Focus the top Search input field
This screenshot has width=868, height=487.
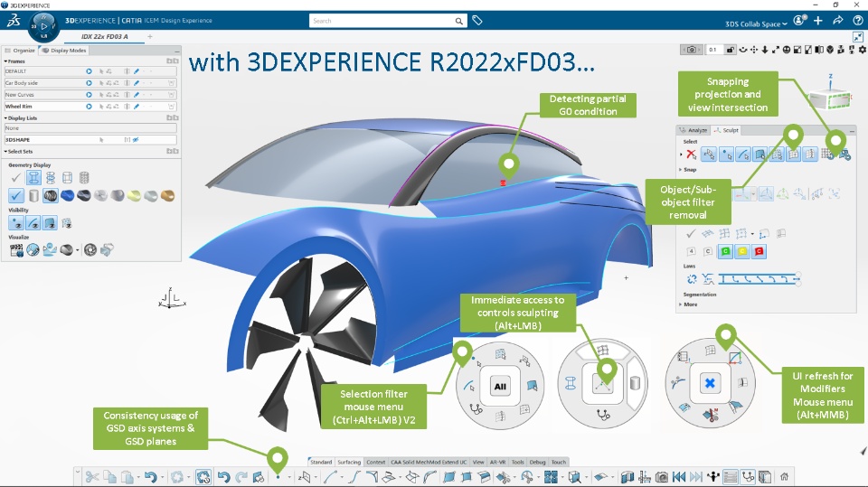click(382, 21)
